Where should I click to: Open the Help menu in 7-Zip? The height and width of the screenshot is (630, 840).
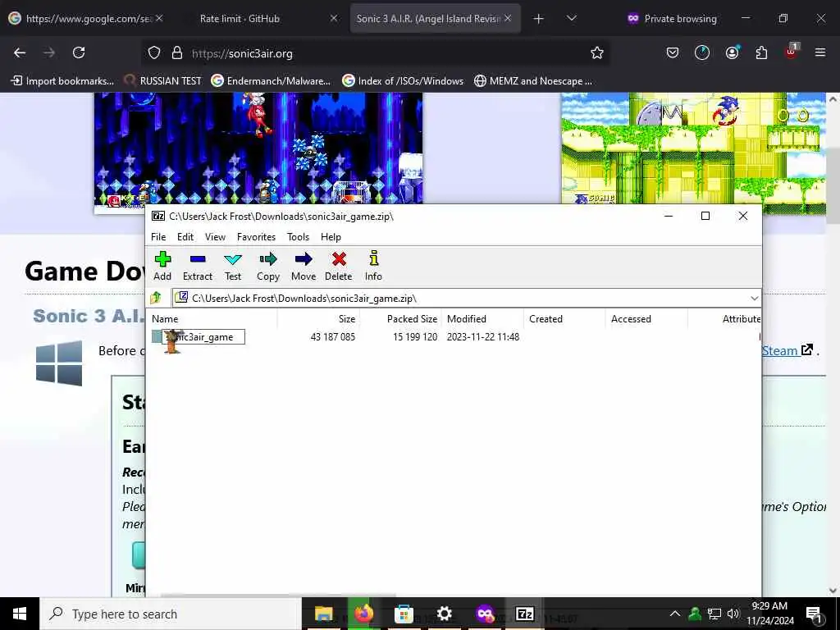[331, 237]
